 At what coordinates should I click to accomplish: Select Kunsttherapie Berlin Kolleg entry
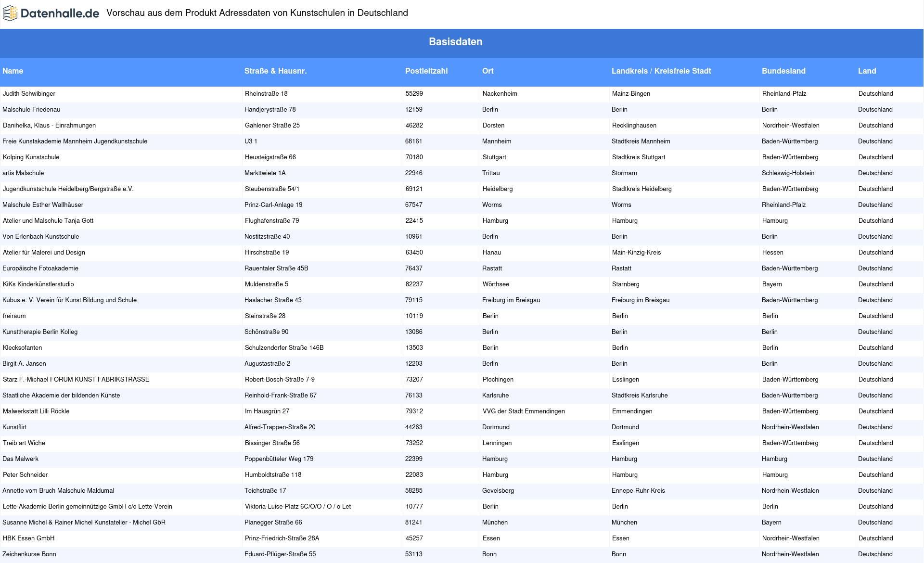tap(40, 332)
